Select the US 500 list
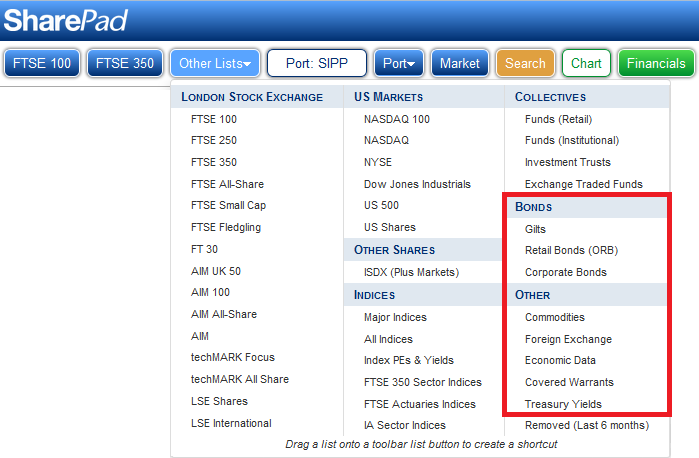The image size is (699, 458). [381, 205]
